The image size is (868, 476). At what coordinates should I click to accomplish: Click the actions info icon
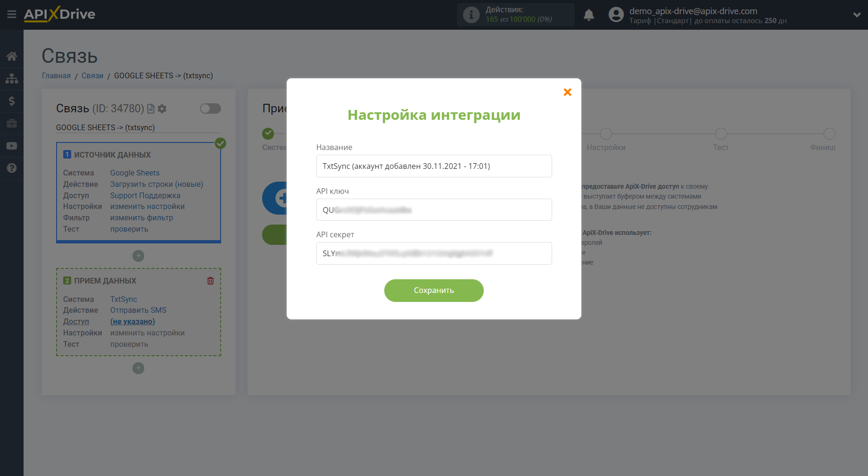(471, 15)
